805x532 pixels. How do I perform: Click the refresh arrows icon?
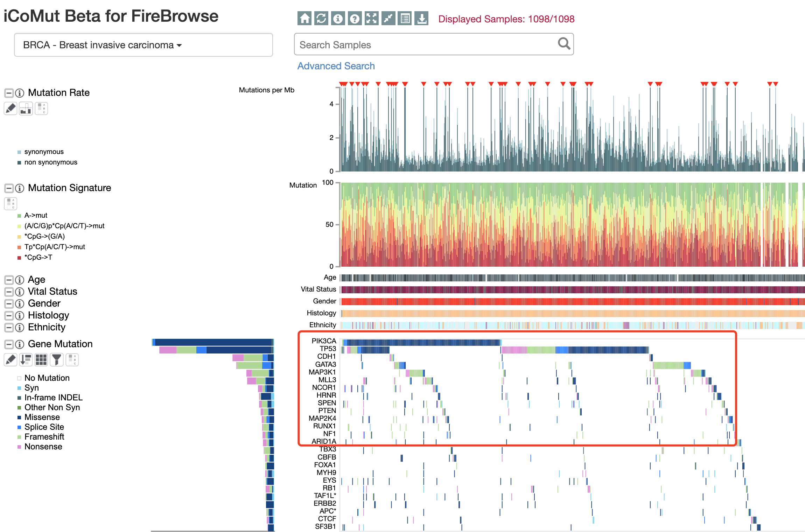pos(321,19)
